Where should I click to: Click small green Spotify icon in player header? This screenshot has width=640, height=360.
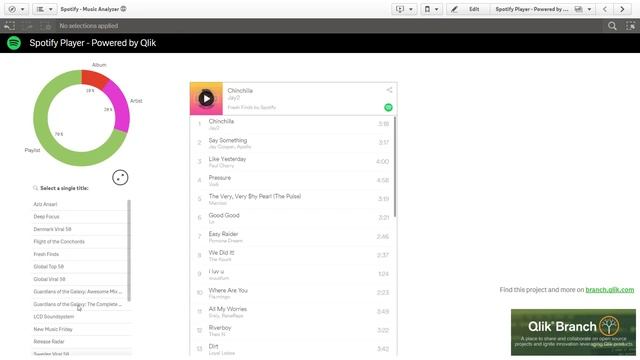(388, 107)
